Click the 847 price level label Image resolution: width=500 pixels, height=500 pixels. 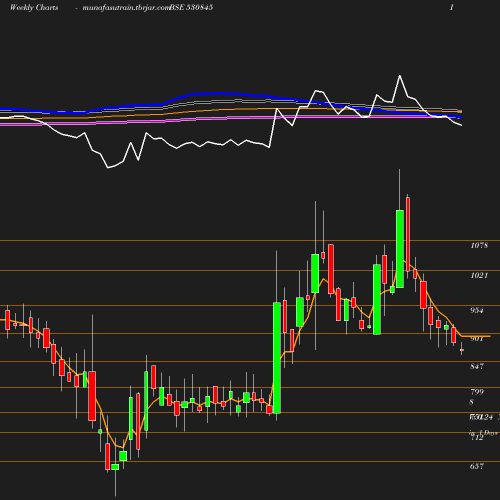pos(477,366)
